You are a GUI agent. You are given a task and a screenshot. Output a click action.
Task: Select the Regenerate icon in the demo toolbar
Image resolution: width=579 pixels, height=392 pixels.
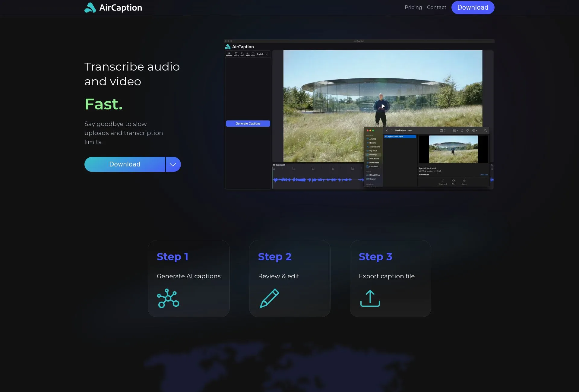229,54
